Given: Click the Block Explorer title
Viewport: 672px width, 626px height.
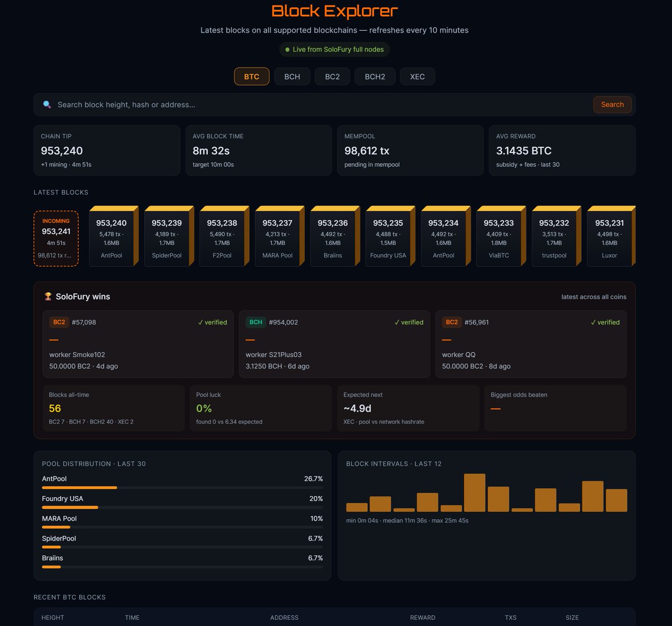Looking at the screenshot, I should pyautogui.click(x=334, y=11).
